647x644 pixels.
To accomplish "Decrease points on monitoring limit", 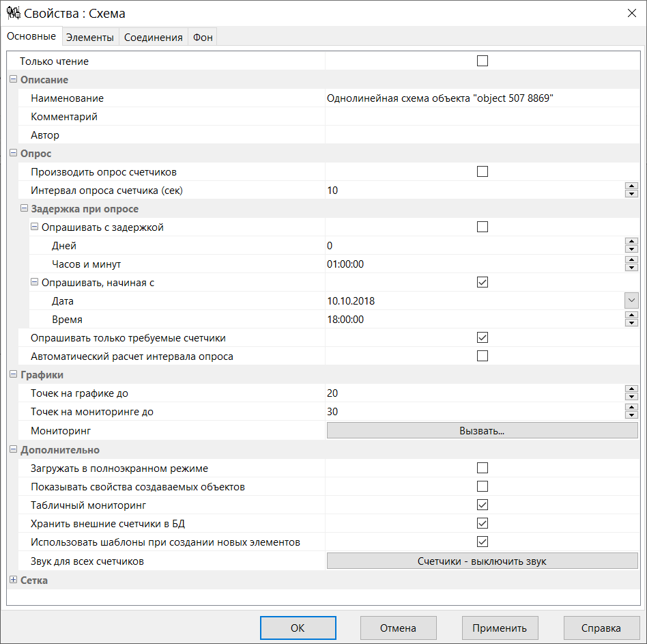I will (x=631, y=415).
